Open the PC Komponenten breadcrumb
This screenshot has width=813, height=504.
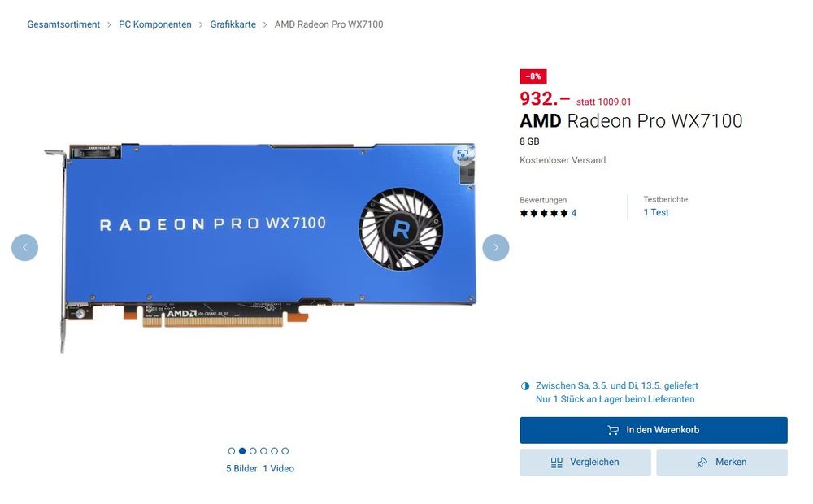pos(155,24)
